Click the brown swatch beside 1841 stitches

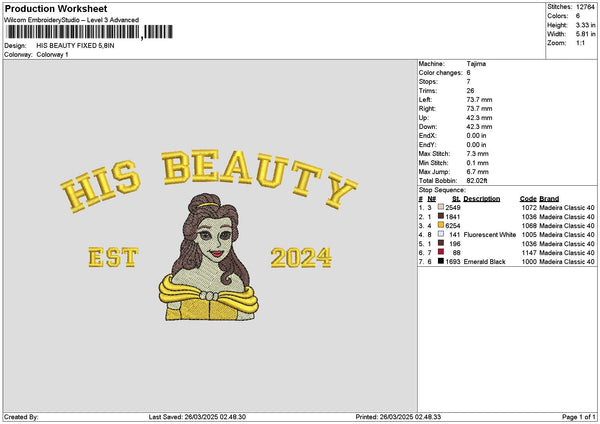[x=441, y=216]
